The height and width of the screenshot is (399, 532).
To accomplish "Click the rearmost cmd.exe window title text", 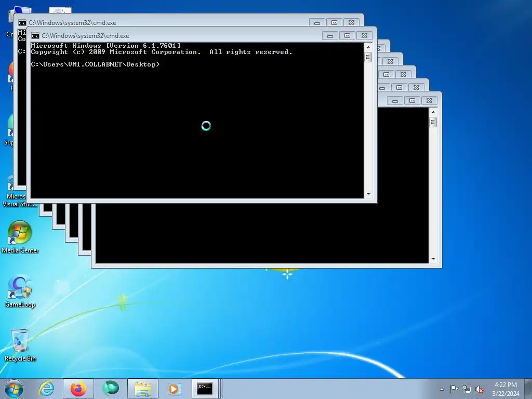I will [x=72, y=23].
